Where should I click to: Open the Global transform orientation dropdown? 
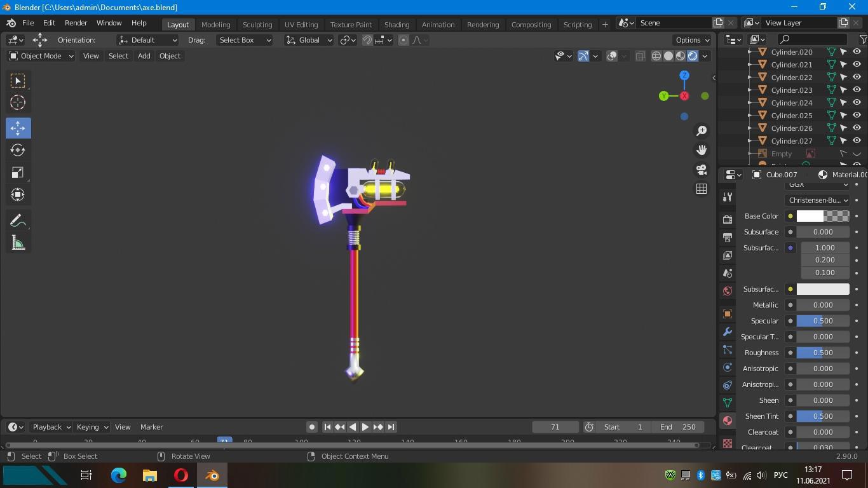coord(309,40)
